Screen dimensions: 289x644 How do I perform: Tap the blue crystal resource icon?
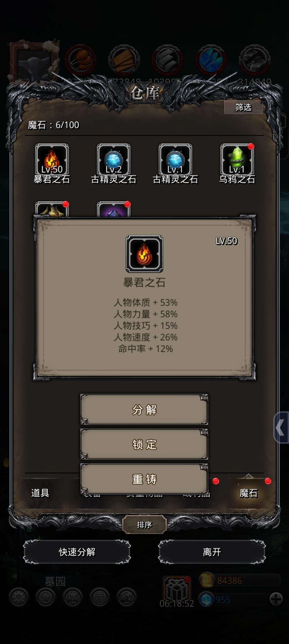point(211,60)
